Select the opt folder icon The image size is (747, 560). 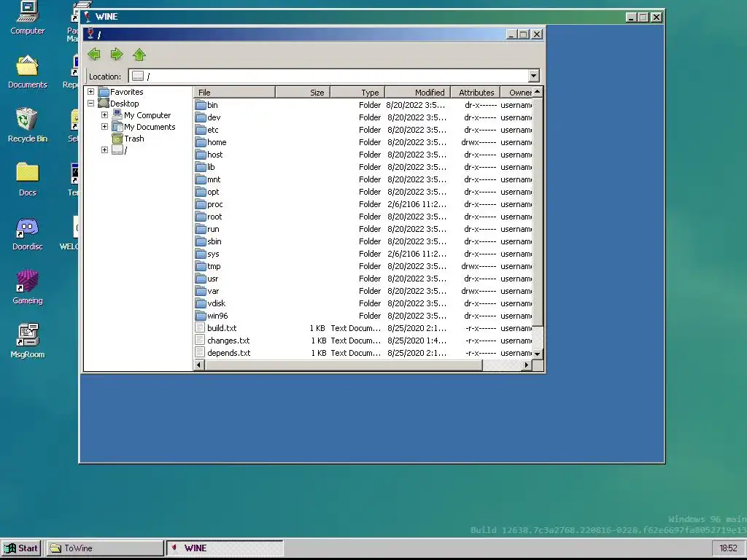pos(201,192)
